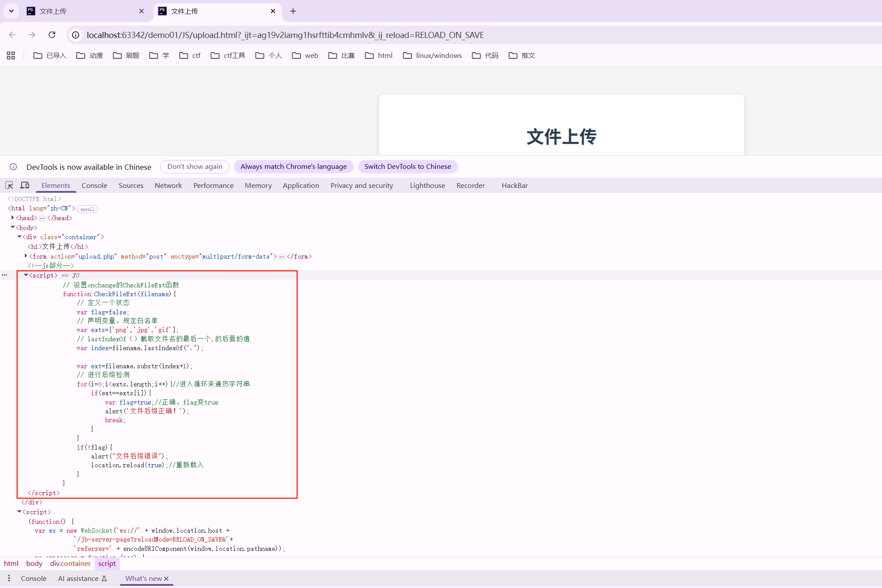
Task: Click the browser back arrow
Action: (x=12, y=35)
